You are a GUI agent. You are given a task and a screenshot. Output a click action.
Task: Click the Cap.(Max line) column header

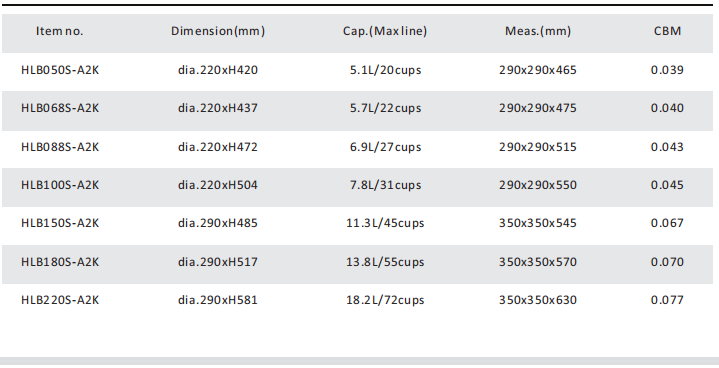point(385,31)
